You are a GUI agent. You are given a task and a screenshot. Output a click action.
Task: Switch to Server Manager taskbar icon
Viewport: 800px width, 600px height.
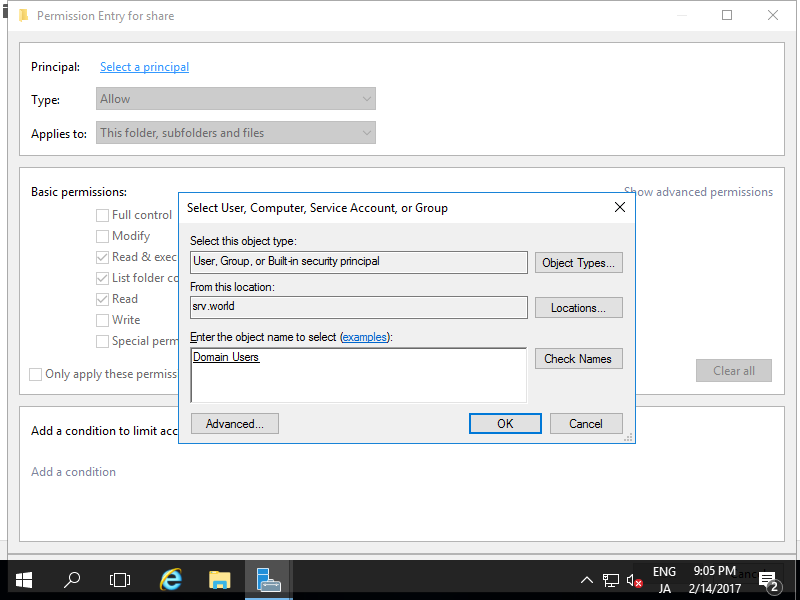[x=269, y=580]
